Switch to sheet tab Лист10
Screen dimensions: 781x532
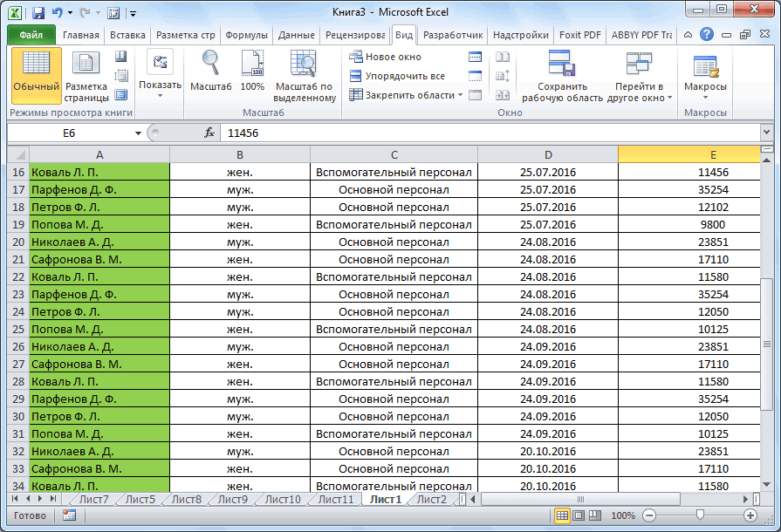282,499
